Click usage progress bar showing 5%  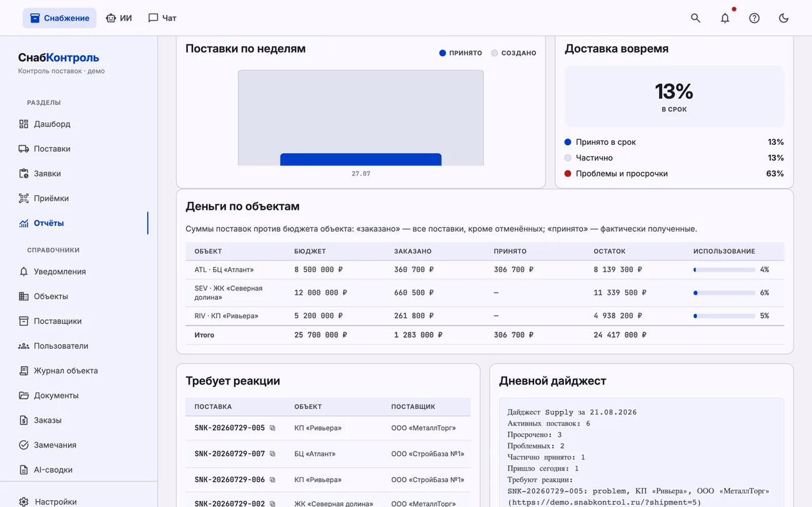[x=724, y=316]
